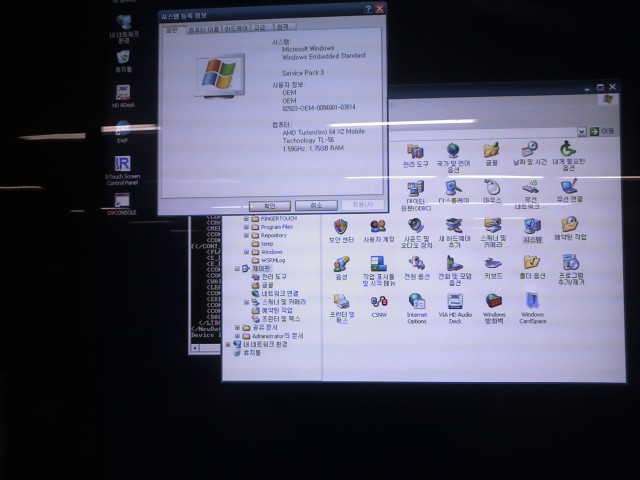Expand the Repository folder node

(246, 236)
